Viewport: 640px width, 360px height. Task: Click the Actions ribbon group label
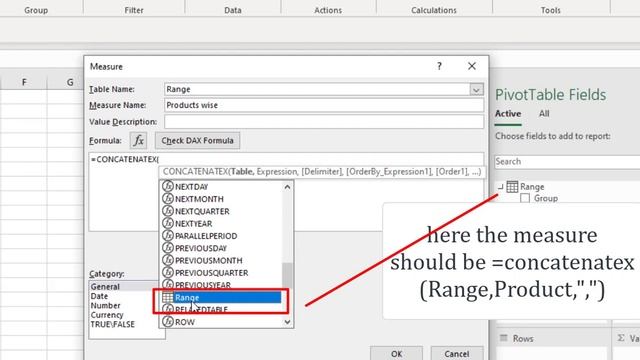[328, 10]
